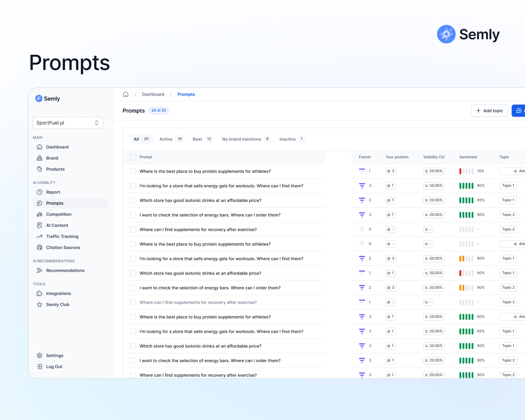Open Settings gear icon in sidebar

(40, 356)
